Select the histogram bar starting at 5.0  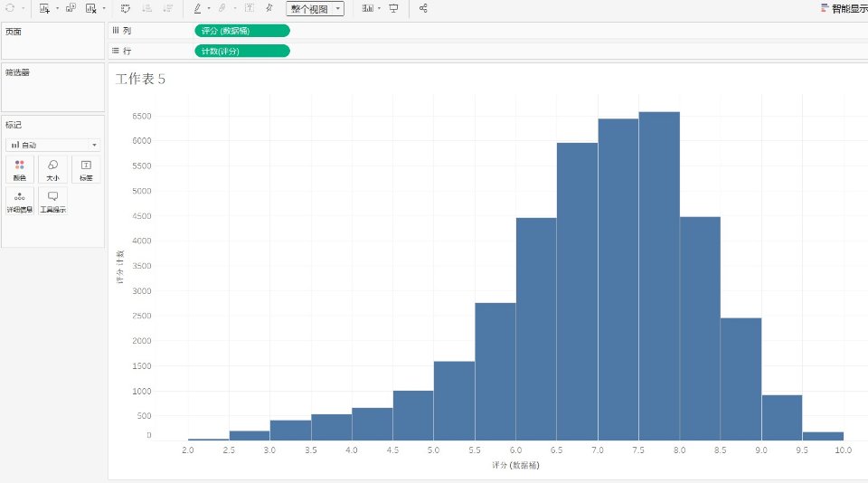[454, 401]
